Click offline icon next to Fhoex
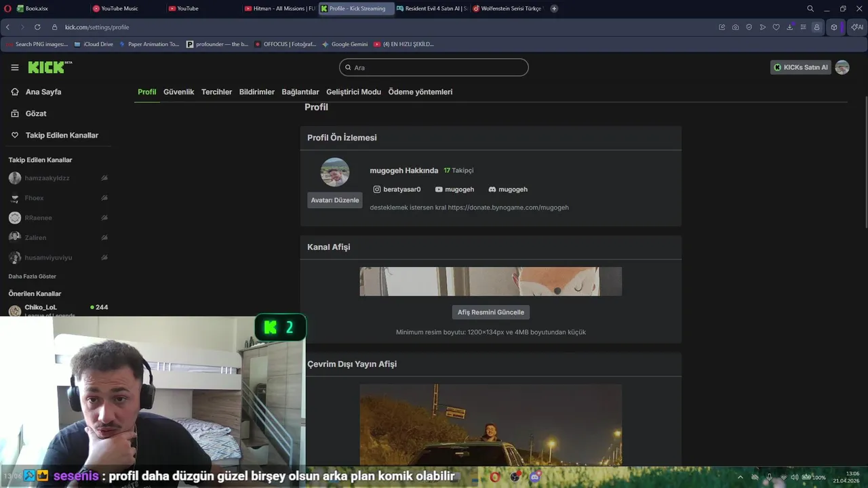Viewport: 868px width, 488px height. [x=104, y=198]
